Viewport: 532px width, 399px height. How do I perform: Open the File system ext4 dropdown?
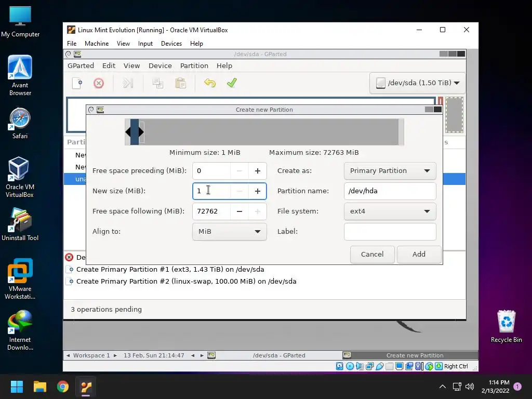(390, 211)
